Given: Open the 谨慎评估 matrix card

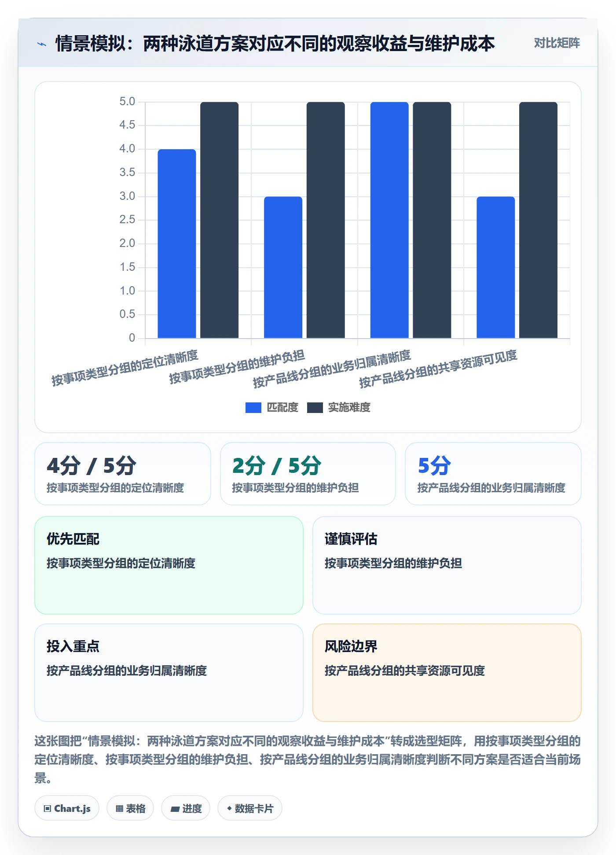Looking at the screenshot, I should point(447,565).
